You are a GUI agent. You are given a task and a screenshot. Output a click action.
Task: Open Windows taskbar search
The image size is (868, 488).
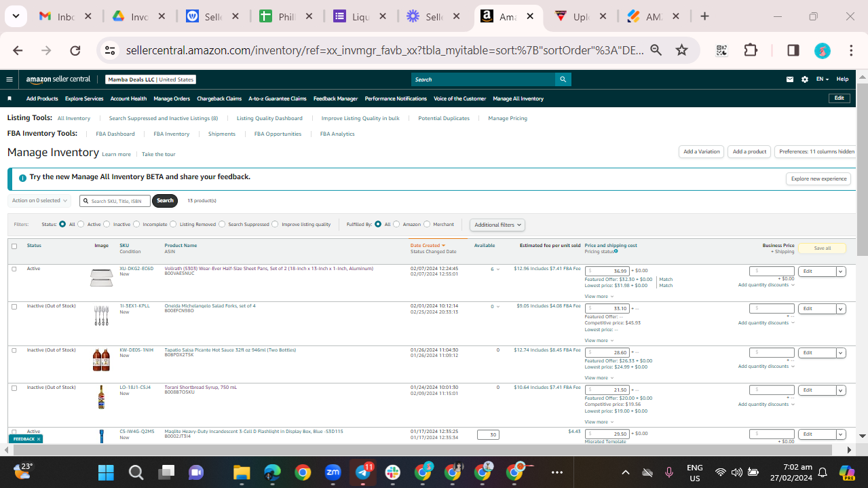coord(136,472)
